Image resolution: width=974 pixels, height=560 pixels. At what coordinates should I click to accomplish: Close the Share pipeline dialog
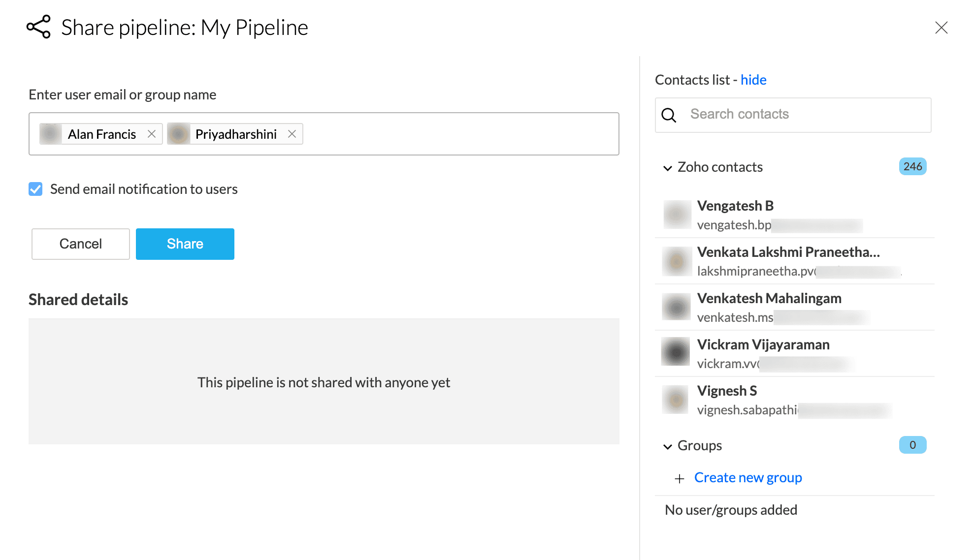941,28
